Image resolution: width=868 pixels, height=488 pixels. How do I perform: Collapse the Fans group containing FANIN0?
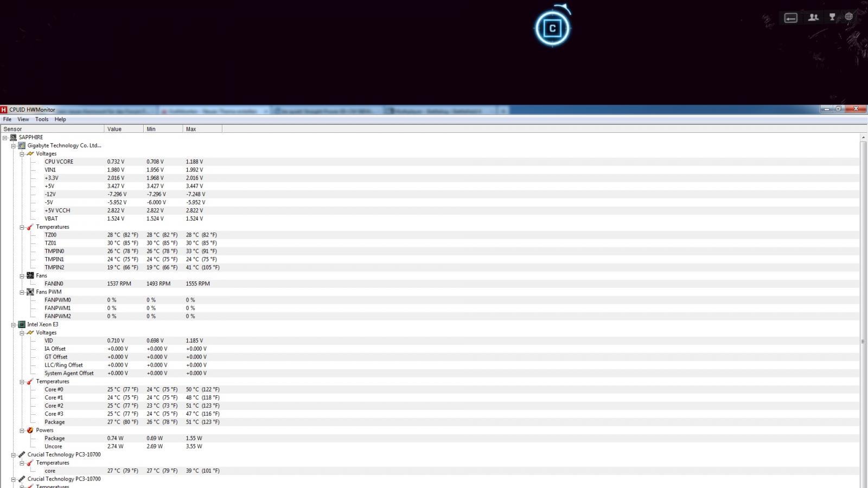click(x=22, y=275)
